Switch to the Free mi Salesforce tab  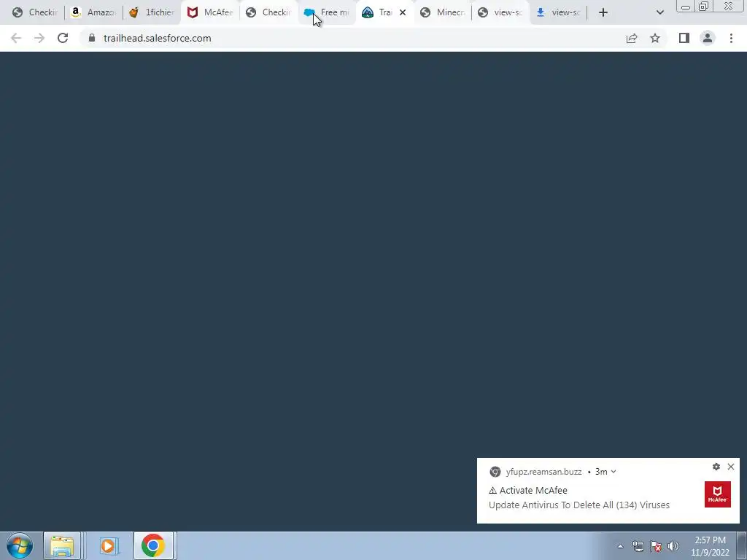coord(327,12)
